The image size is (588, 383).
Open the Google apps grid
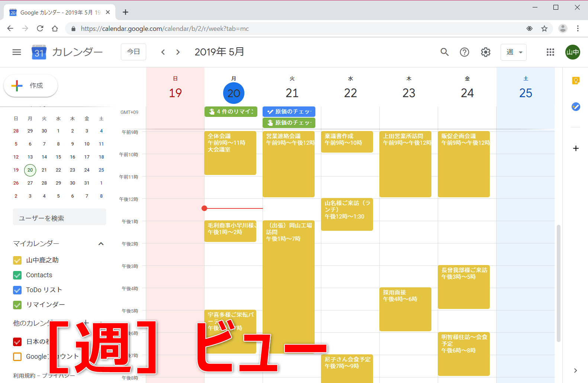[550, 52]
